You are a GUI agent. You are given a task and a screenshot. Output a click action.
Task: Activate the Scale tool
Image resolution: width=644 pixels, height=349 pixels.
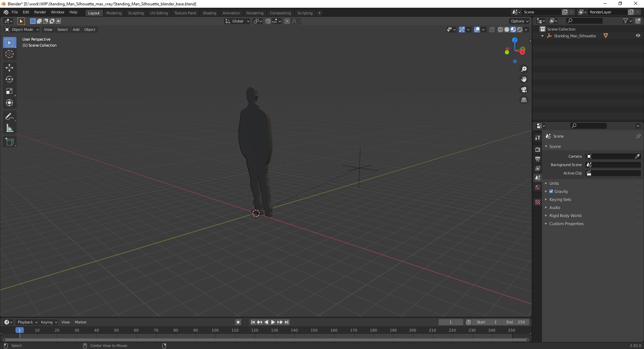point(9,91)
